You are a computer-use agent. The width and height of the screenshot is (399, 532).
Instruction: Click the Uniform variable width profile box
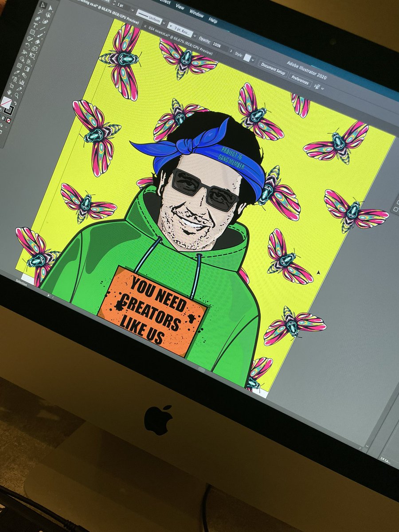tap(149, 16)
